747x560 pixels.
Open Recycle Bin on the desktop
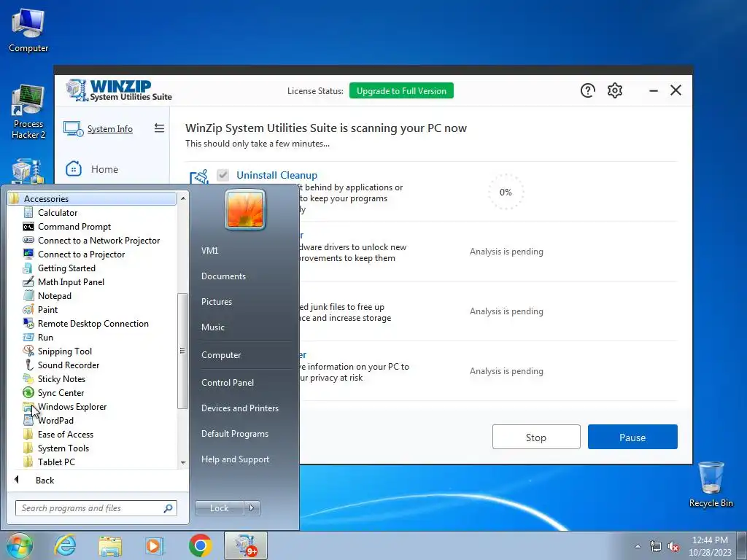(711, 484)
